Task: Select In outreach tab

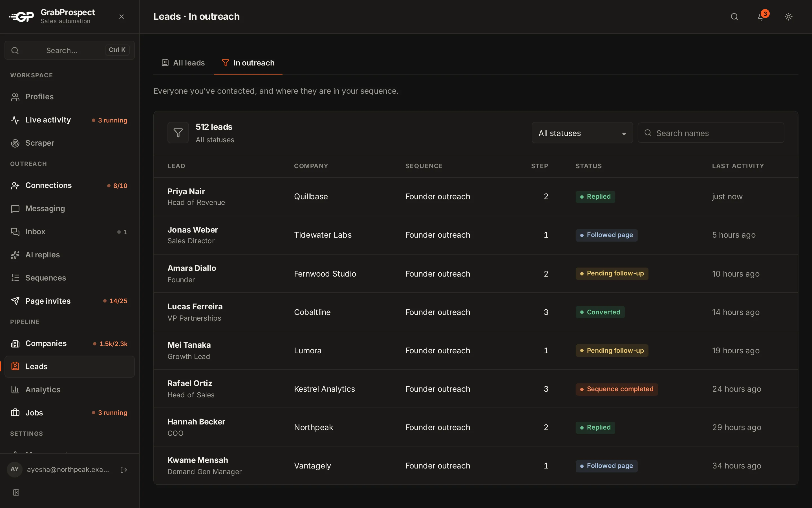Action: [x=248, y=63]
